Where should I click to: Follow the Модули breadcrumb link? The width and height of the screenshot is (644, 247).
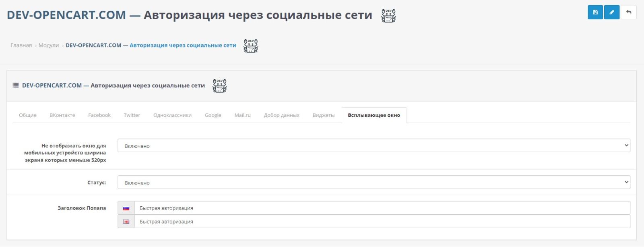(49, 46)
